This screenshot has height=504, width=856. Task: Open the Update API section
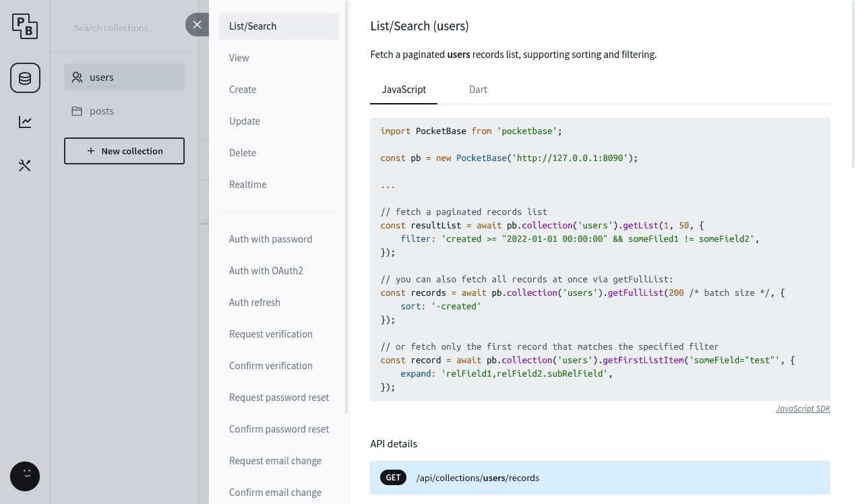point(279,121)
